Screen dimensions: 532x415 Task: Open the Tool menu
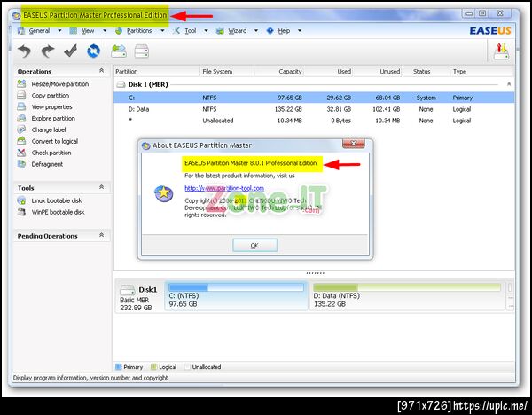point(191,31)
